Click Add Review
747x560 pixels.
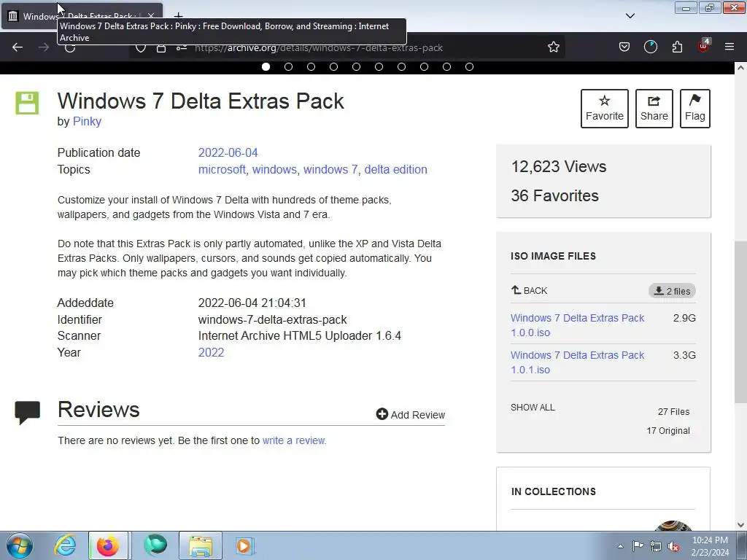(x=410, y=414)
